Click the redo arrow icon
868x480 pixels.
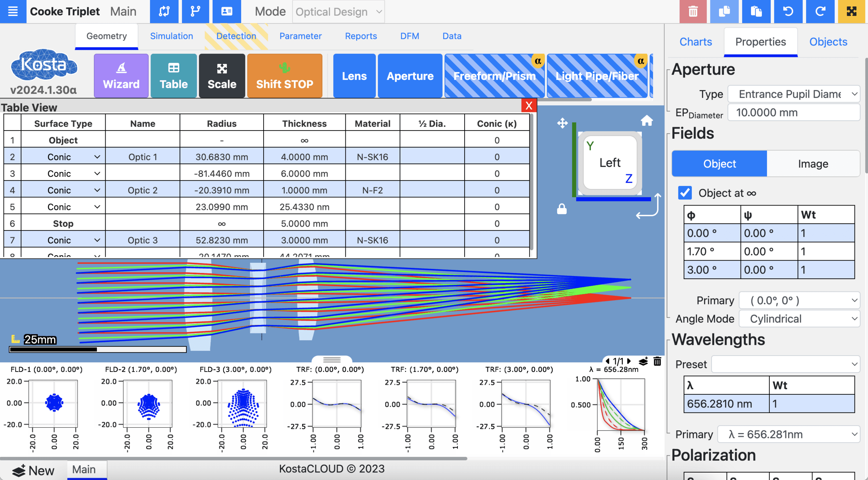[820, 11]
